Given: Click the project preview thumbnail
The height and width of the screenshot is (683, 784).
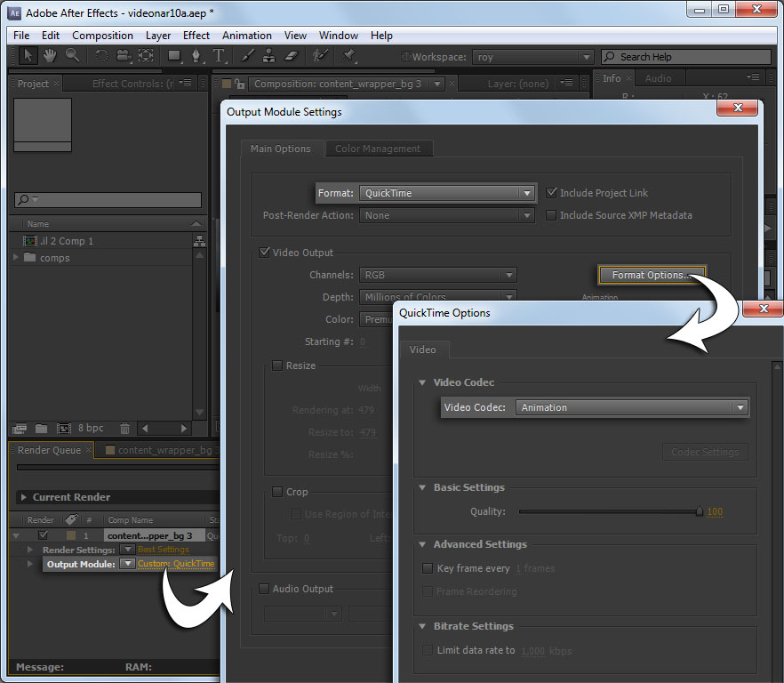Looking at the screenshot, I should tap(43, 125).
